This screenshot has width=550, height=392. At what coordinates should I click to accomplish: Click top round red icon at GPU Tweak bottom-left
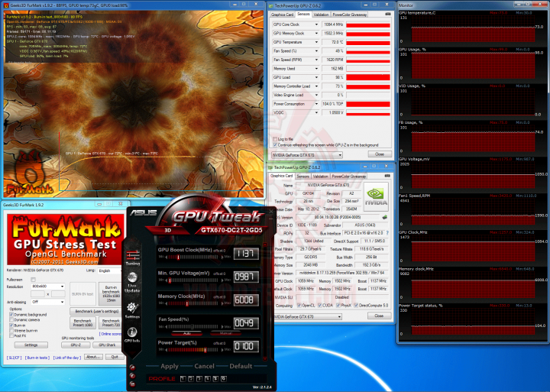[132, 368]
